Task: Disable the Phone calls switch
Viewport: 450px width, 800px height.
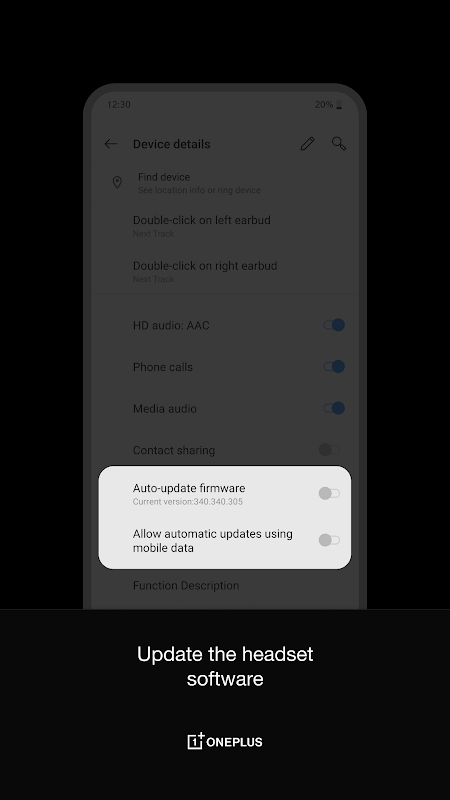Action: [334, 366]
